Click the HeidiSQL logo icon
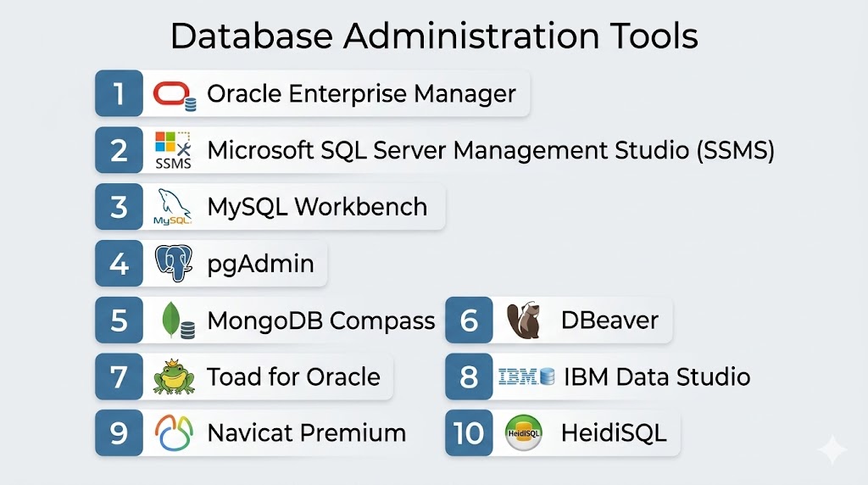Screen dimensions: 868x485 point(523,433)
